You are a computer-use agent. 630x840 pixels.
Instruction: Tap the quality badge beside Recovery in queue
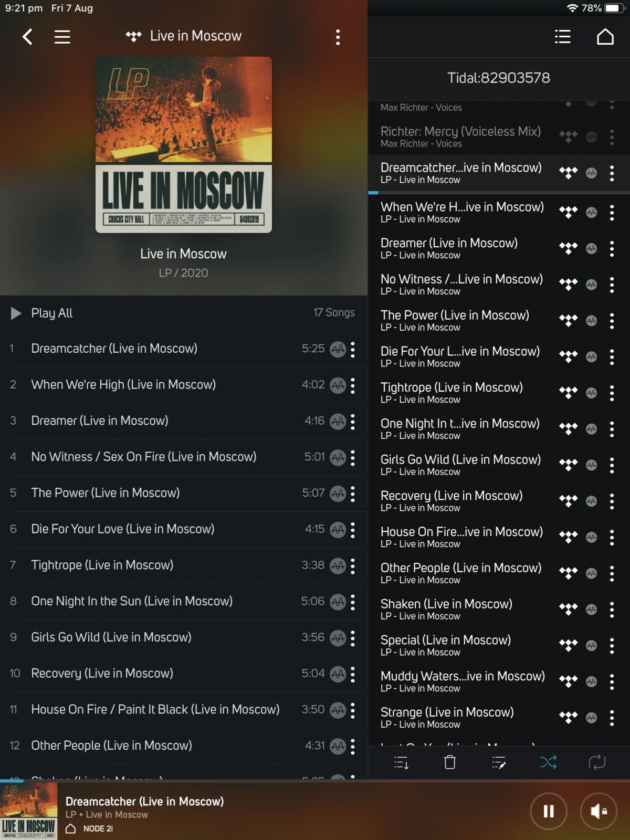pyautogui.click(x=592, y=501)
